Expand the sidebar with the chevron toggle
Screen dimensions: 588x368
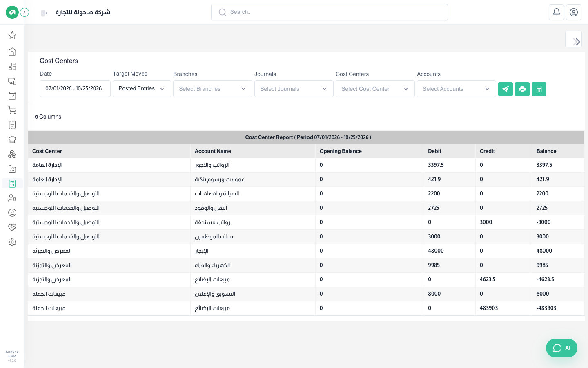coord(24,12)
